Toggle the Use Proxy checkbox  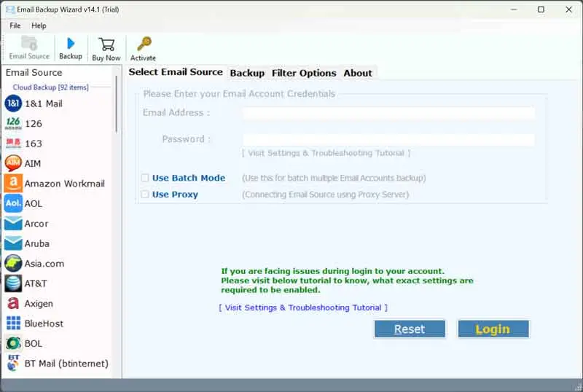[145, 195]
